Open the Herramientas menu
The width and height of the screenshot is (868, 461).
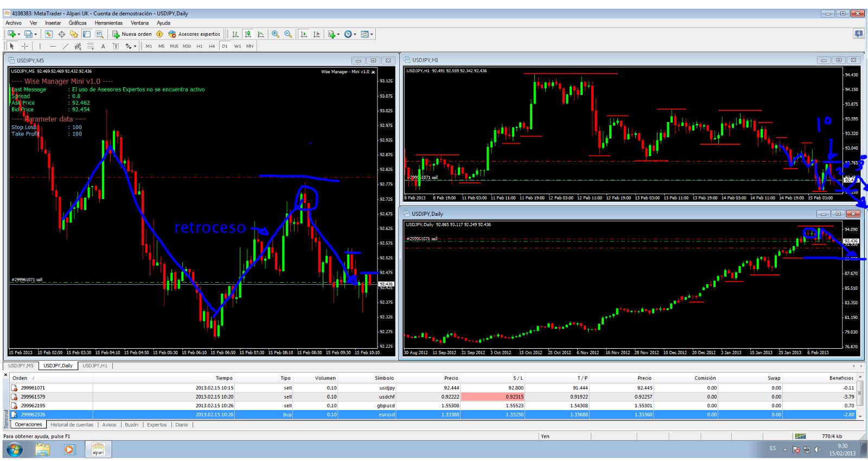click(x=108, y=23)
